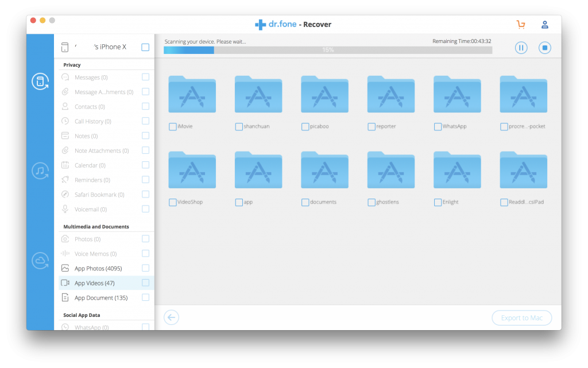Image resolution: width=588 pixels, height=368 pixels.
Task: Open the app folder icon
Action: tap(258, 170)
